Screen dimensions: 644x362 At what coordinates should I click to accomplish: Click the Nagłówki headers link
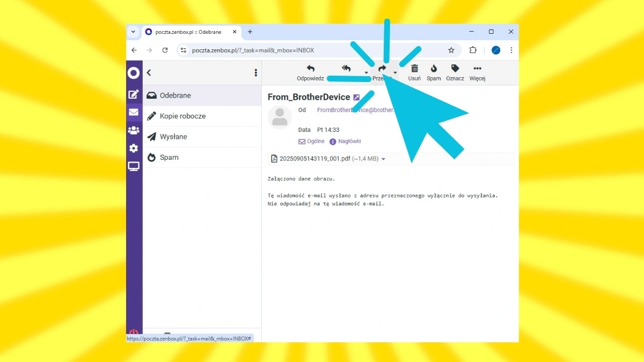point(345,142)
